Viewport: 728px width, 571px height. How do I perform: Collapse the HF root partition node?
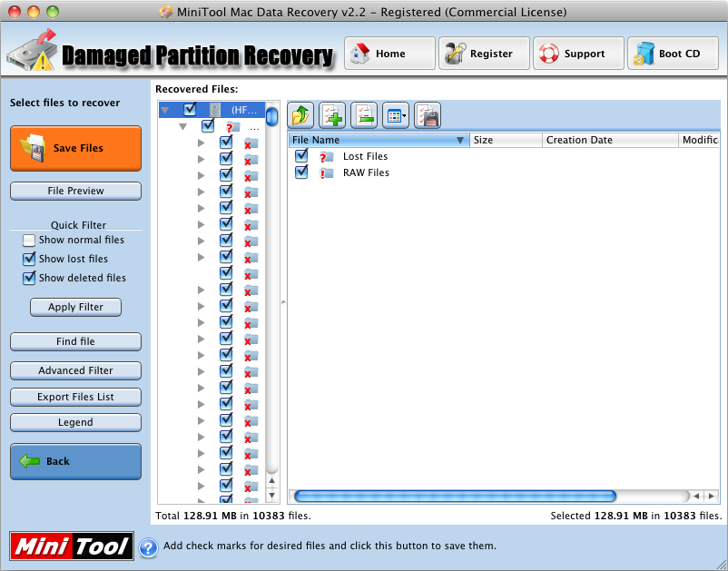(165, 111)
